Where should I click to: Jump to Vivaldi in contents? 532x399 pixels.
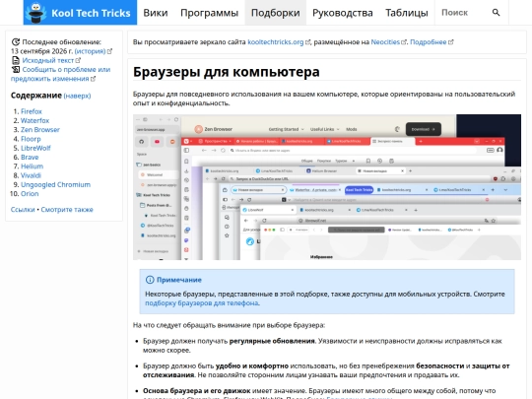pos(31,175)
